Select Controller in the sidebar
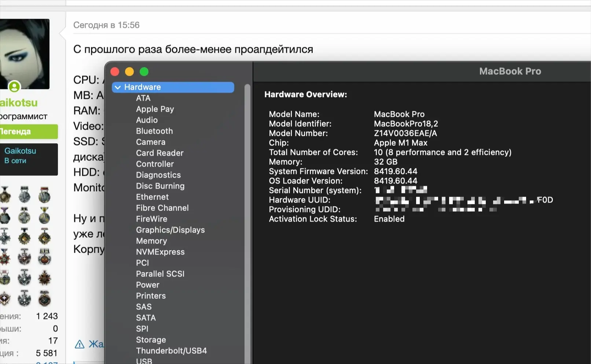This screenshot has width=591, height=364. click(x=155, y=164)
